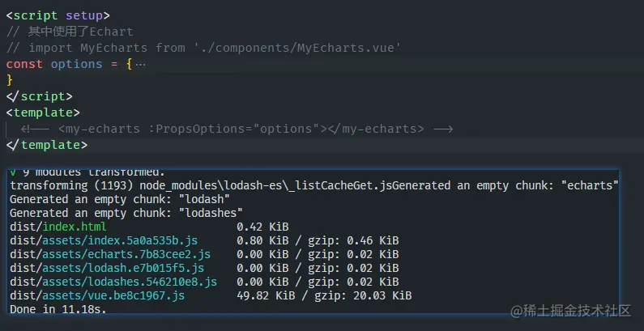
Task: Click the 稀土掘金技术社区 watermark
Action: click(x=569, y=312)
